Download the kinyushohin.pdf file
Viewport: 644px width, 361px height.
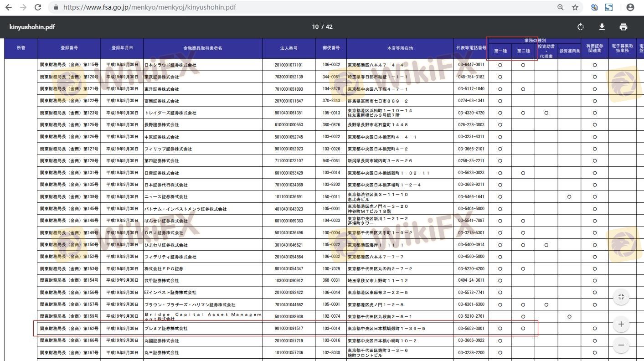(x=602, y=27)
